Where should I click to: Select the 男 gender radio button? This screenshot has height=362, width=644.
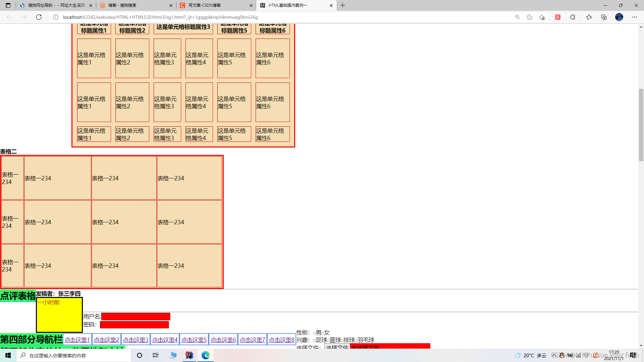(x=314, y=333)
